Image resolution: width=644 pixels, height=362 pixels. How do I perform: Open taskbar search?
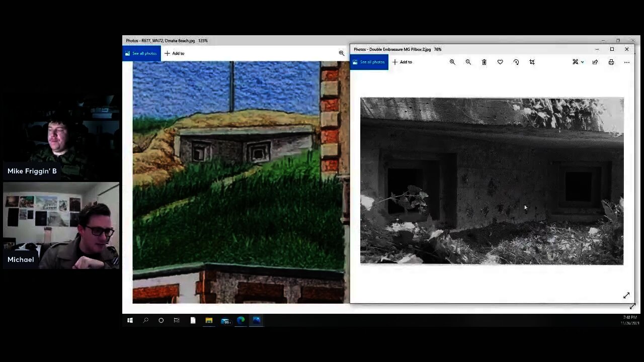click(x=146, y=320)
